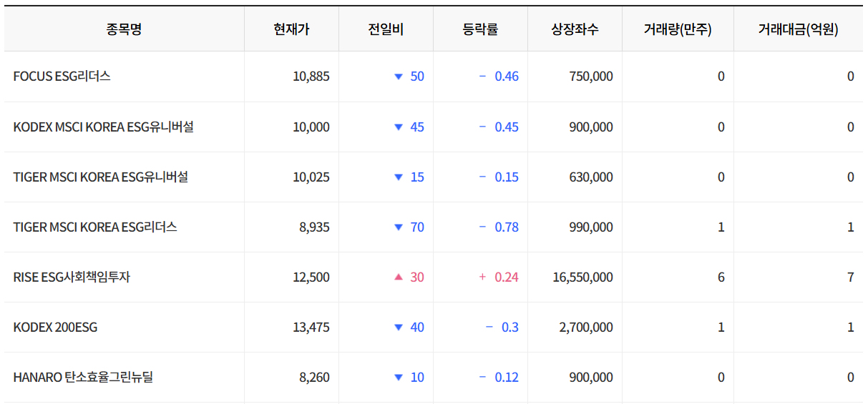Open the TIGER MSCI KOREA ESG유니버설 link
This screenshot has width=868, height=404.
[x=100, y=177]
